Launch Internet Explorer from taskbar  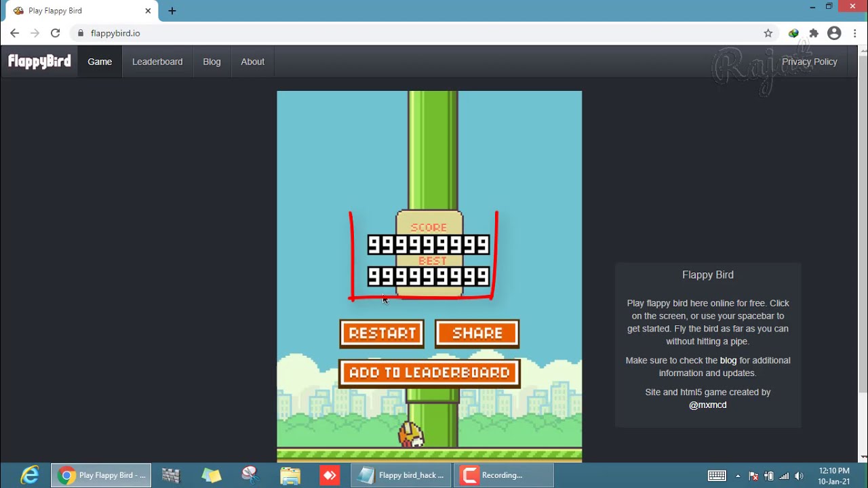pyautogui.click(x=29, y=475)
